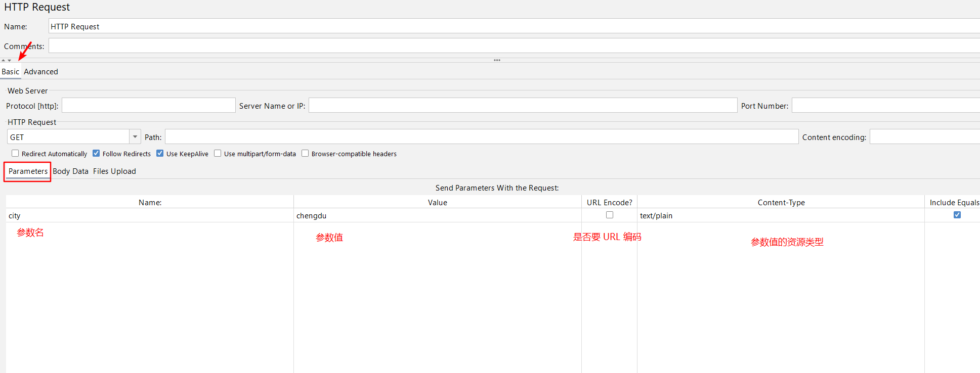This screenshot has height=373, width=980.
Task: Uncheck Follow Redirects option
Action: point(96,154)
